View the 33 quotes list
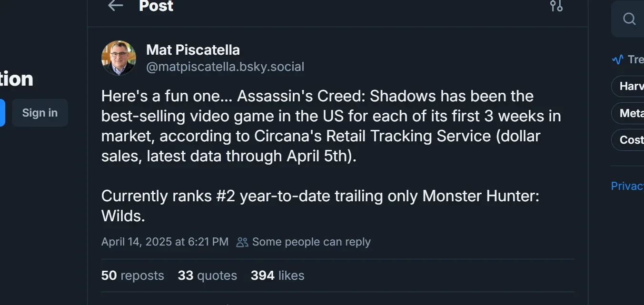 [207, 275]
